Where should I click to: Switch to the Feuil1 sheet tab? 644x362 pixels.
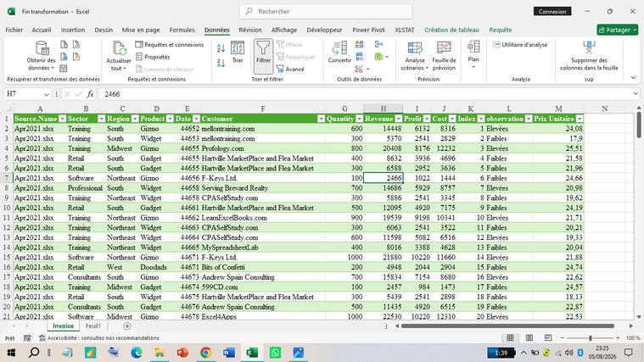93,326
